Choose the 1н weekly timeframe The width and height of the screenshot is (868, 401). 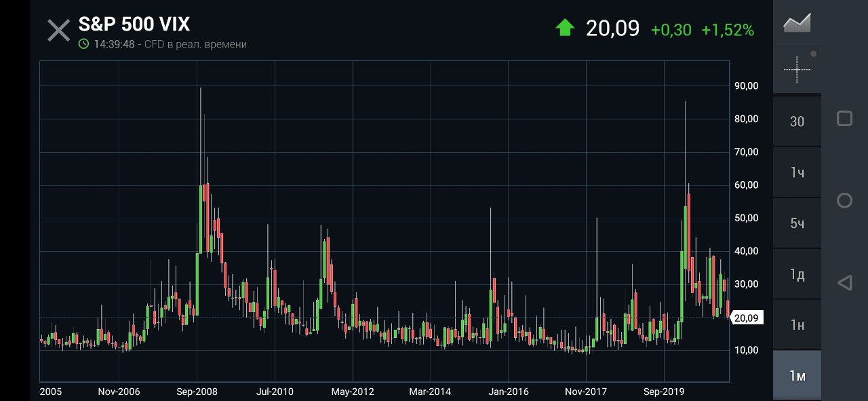pos(797,325)
